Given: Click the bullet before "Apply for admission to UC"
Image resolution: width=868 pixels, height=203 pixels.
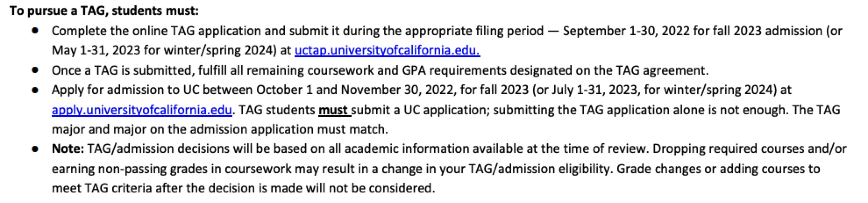Looking at the screenshot, I should (x=35, y=90).
